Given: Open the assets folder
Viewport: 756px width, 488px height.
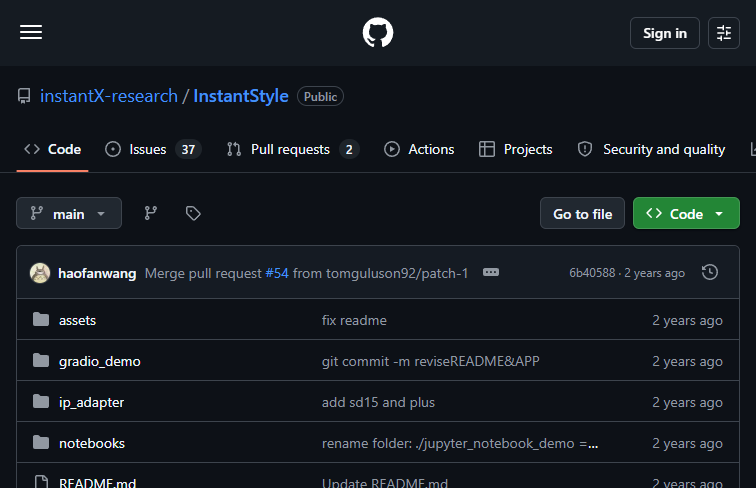Looking at the screenshot, I should (77, 320).
